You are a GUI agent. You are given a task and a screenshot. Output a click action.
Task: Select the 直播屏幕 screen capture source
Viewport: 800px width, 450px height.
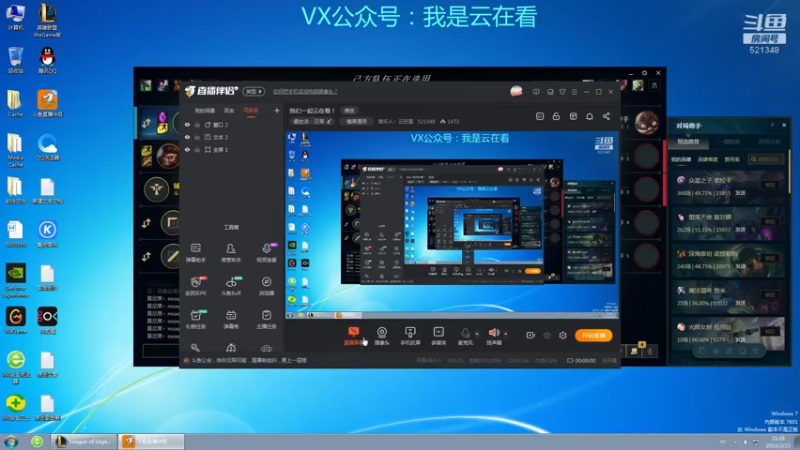(x=353, y=336)
